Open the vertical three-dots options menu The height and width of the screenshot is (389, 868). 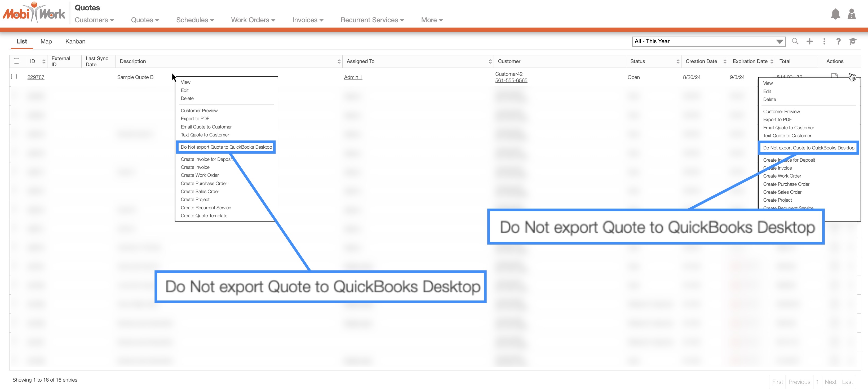point(824,41)
